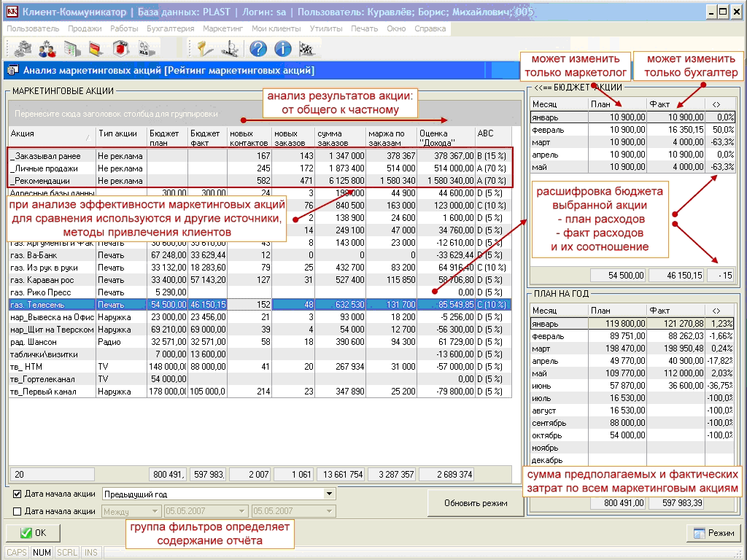Select the 'газ. Караван рос' table row
Viewport: 747px width, 560px height.
click(51, 280)
